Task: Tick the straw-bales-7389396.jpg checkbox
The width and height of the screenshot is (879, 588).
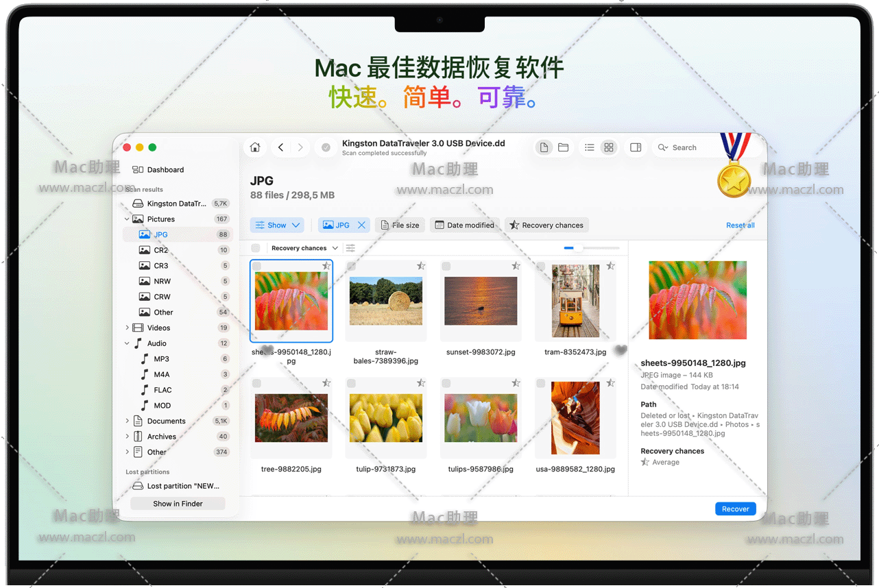Action: (x=351, y=266)
